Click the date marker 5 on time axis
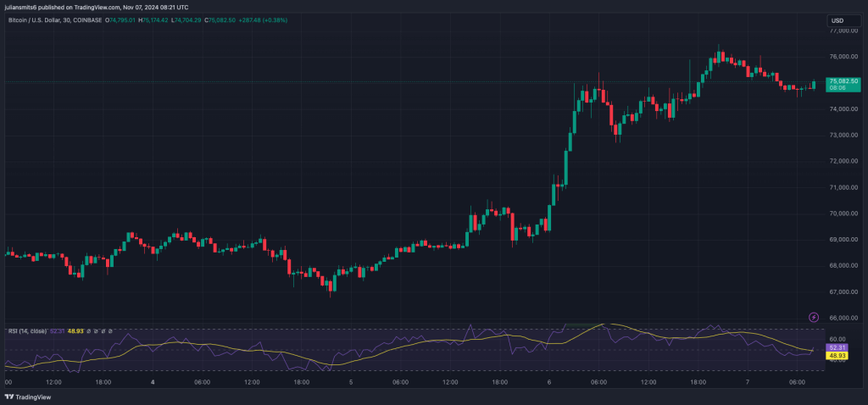 click(352, 382)
